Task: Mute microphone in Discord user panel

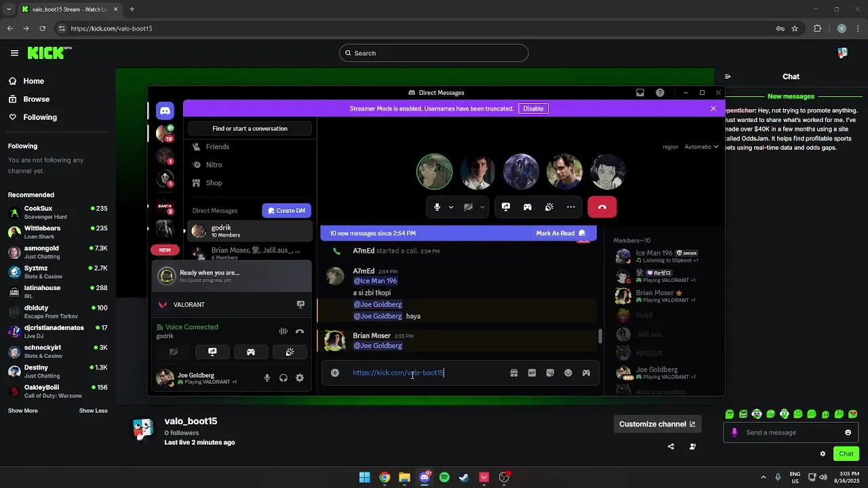Action: pyautogui.click(x=267, y=378)
